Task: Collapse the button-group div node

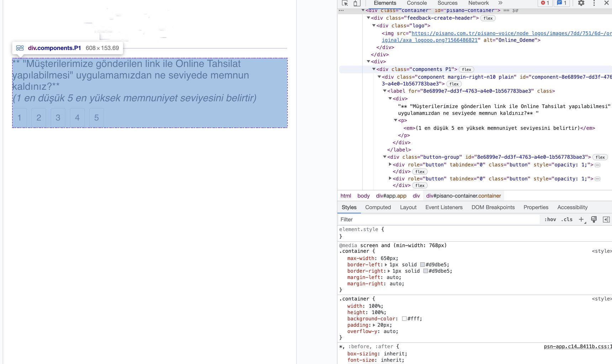Action: 384,157
